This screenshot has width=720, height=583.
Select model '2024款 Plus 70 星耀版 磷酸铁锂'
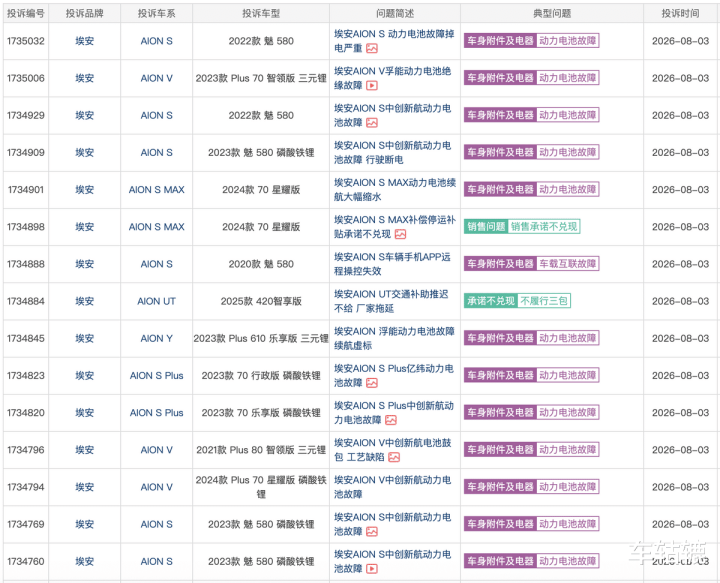pos(261,487)
